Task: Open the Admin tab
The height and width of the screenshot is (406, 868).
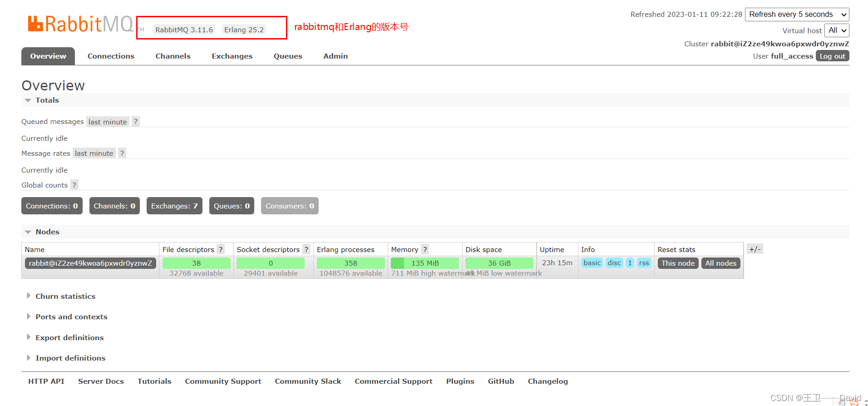Action: (335, 56)
